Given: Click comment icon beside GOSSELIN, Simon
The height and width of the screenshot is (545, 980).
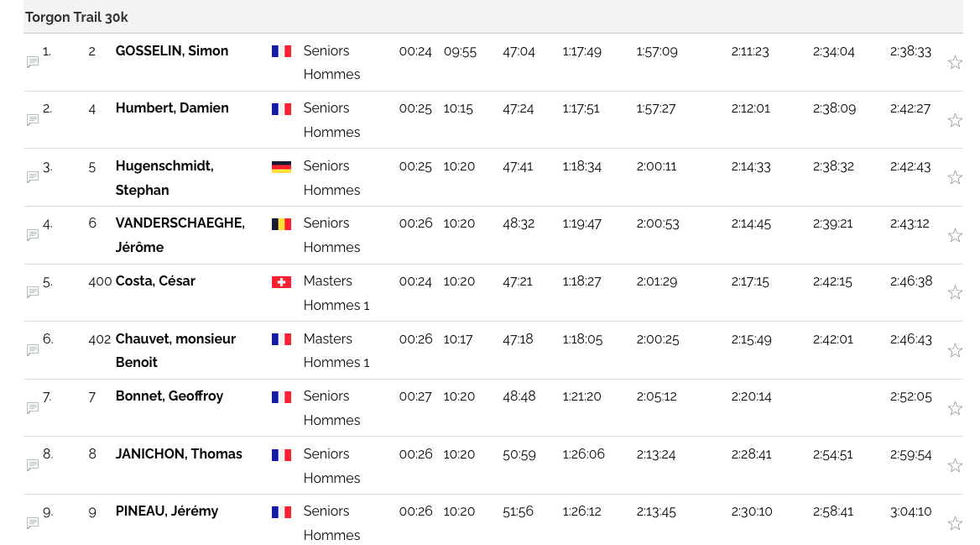Looking at the screenshot, I should click(33, 62).
